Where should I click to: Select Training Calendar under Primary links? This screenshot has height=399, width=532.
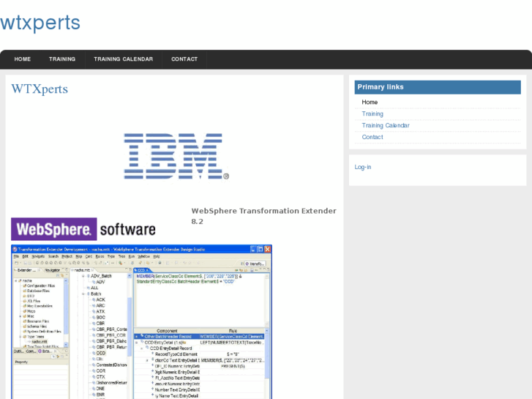click(x=386, y=125)
